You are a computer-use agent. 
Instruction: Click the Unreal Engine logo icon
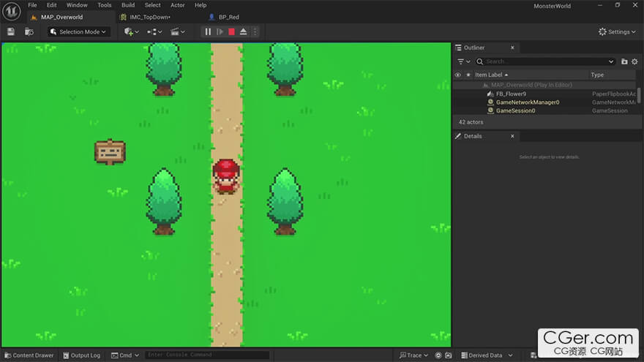point(12,11)
